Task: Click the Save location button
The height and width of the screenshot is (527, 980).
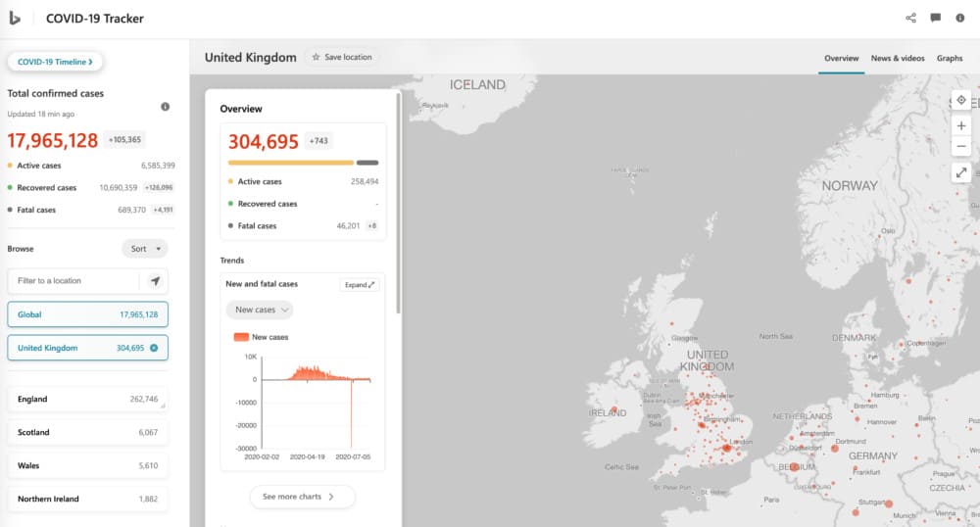Action: (x=342, y=57)
